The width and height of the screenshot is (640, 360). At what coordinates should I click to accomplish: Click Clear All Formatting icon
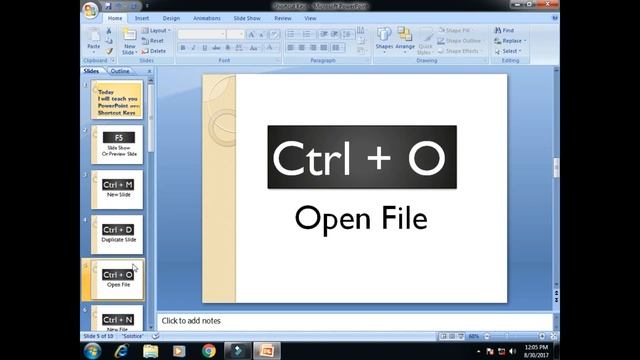274,35
